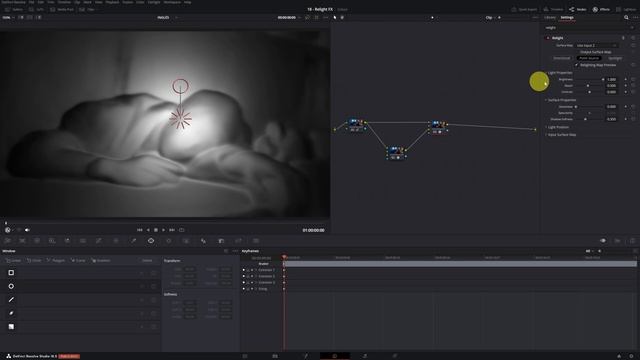Toggle the Nodes panel button
640x360 pixels.
[578, 9]
